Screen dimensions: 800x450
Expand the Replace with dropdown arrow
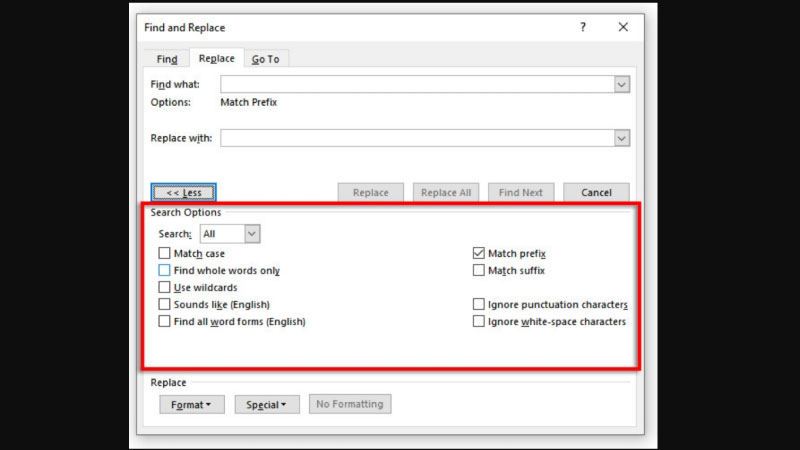622,138
